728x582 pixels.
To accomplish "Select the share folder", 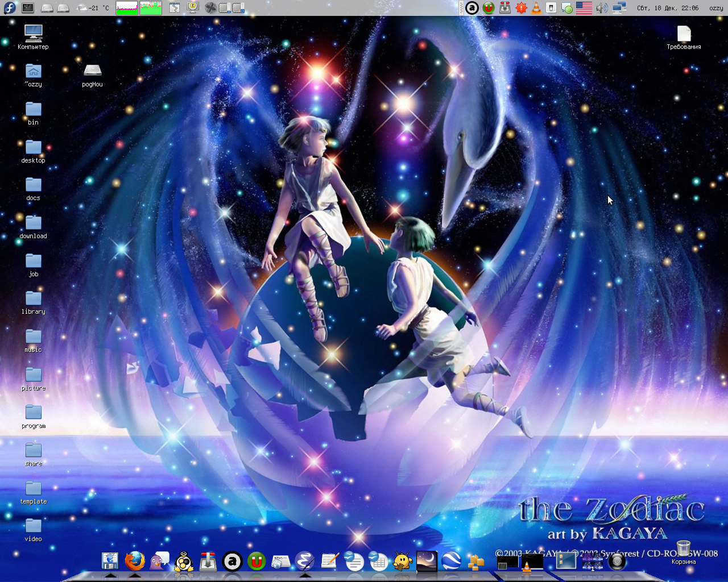I will (33, 455).
